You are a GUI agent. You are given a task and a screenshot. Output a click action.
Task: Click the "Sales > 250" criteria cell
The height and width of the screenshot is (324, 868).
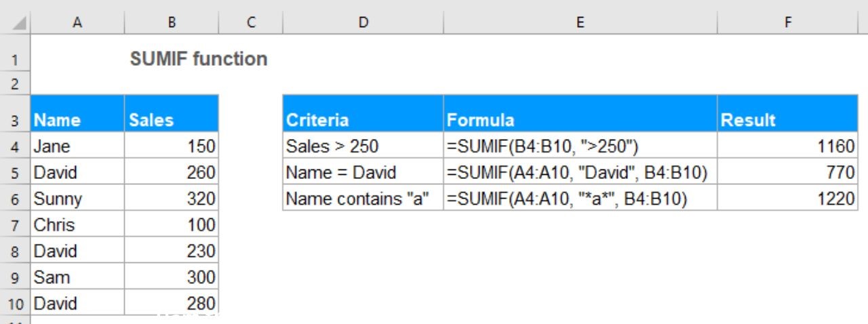[363, 146]
